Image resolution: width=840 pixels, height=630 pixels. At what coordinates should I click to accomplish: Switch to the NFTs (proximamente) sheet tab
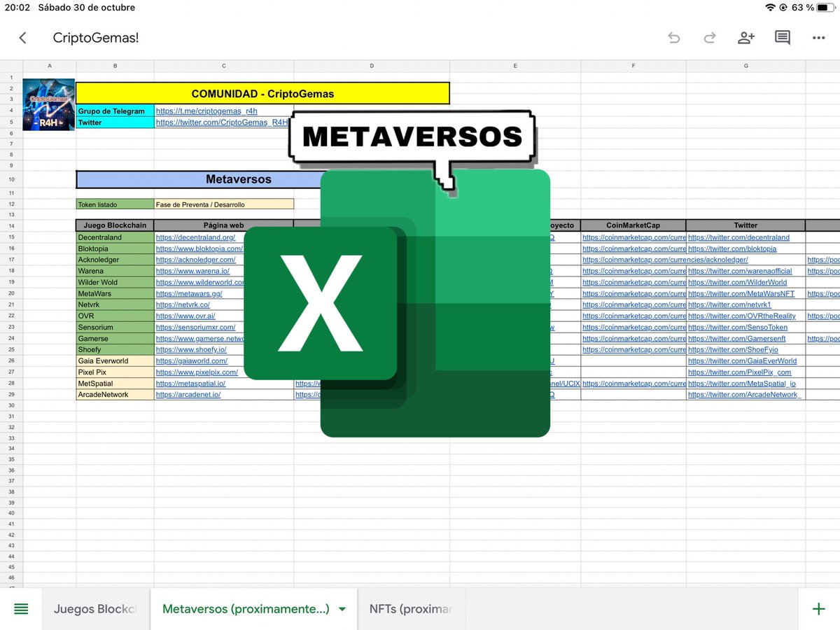411,609
